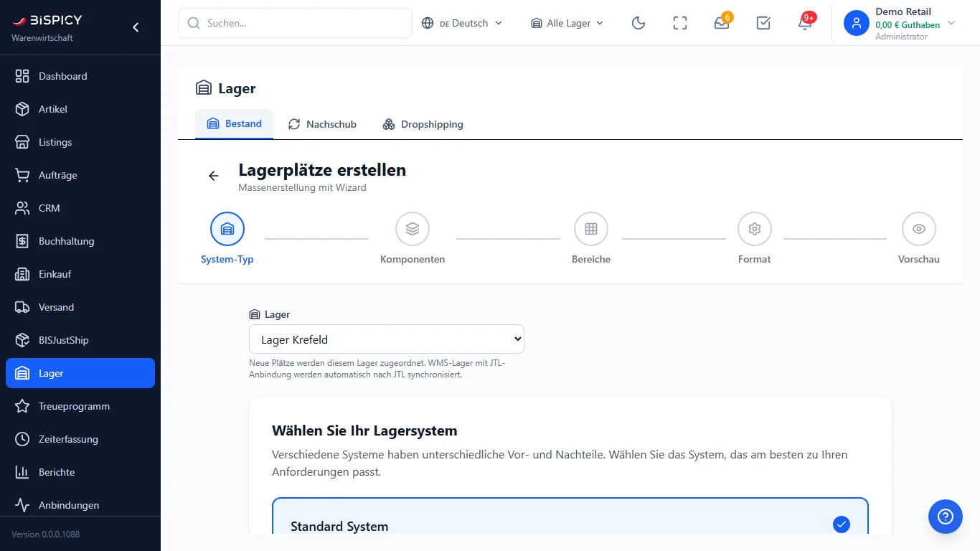This screenshot has height=551, width=980.
Task: Open Listings section
Action: (x=80, y=142)
